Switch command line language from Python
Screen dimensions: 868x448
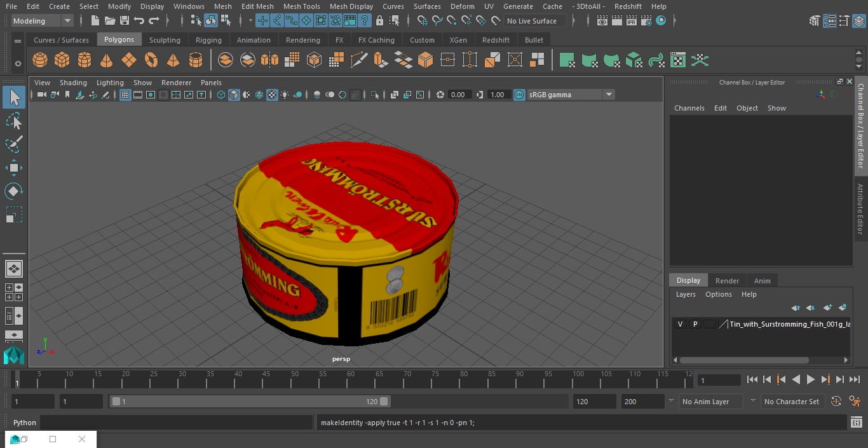[25, 423]
